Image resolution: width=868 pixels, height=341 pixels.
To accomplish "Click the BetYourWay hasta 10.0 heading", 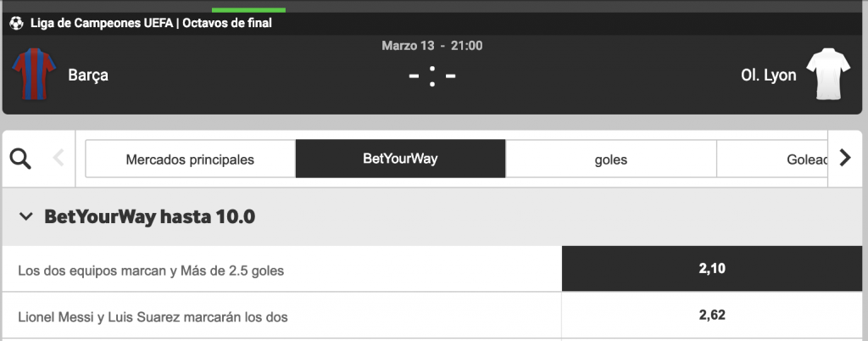I will [149, 216].
